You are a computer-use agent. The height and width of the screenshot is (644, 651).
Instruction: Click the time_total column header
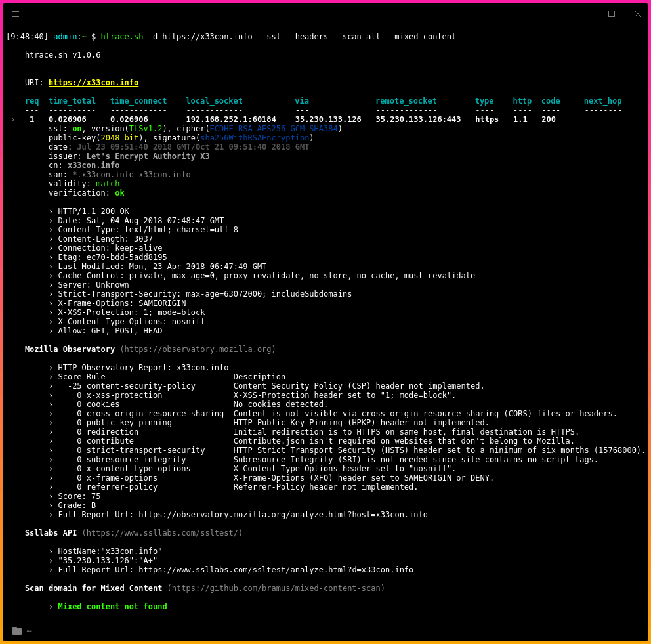pos(72,101)
